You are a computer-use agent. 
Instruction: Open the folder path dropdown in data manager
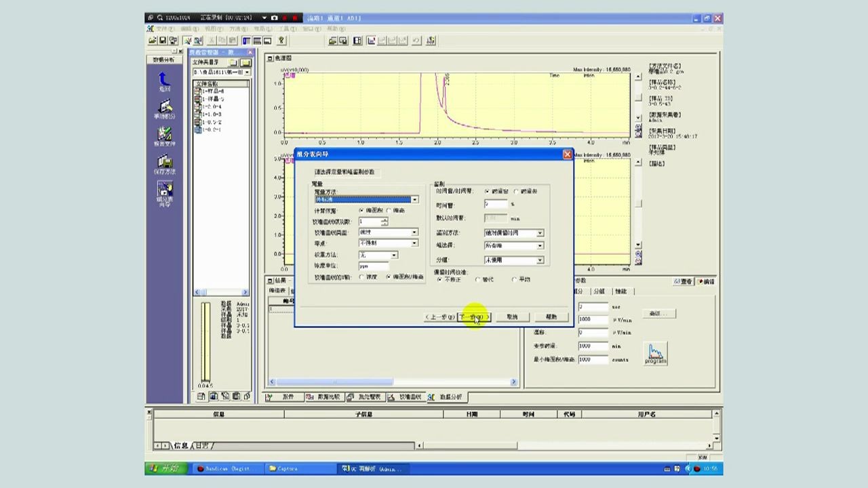247,72
